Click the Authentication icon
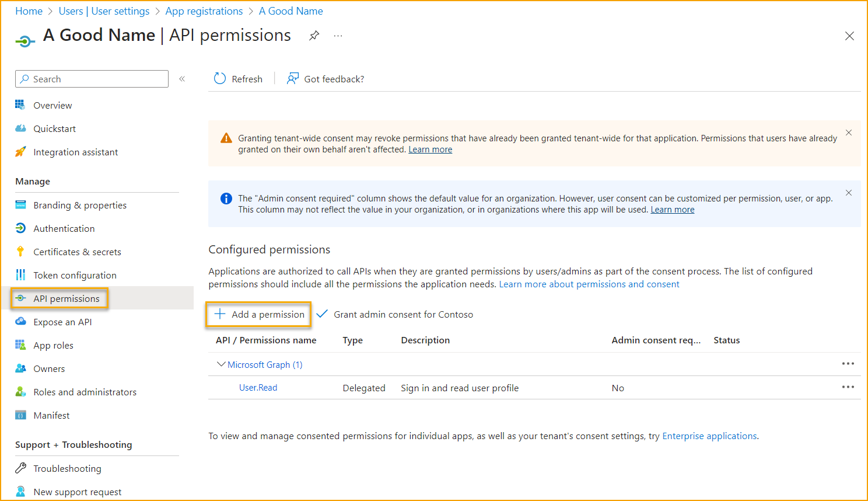Viewport: 868px width, 501px height. tap(20, 228)
